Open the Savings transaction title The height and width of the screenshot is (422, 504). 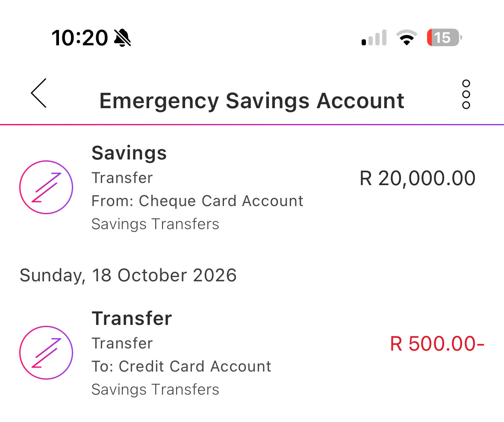(x=129, y=153)
